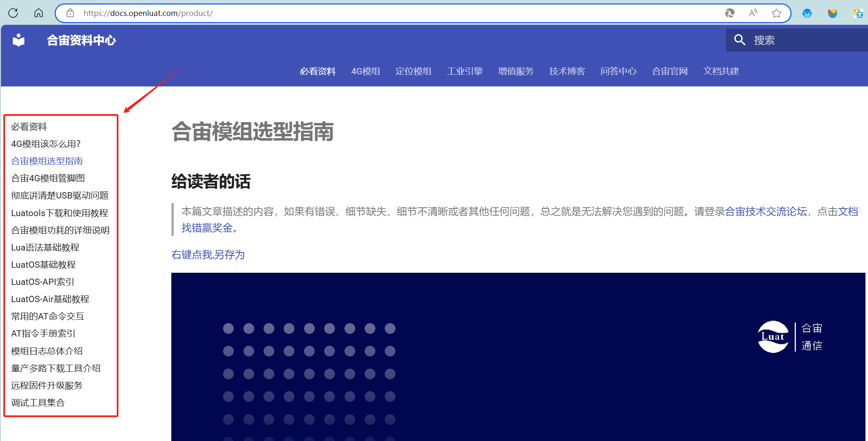Open the 技术博客 navigation tab
The height and width of the screenshot is (441, 868).
567,71
